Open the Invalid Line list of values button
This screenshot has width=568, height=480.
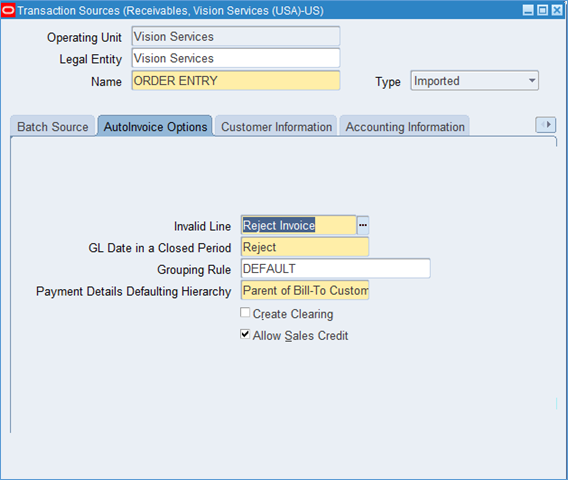[x=363, y=225]
